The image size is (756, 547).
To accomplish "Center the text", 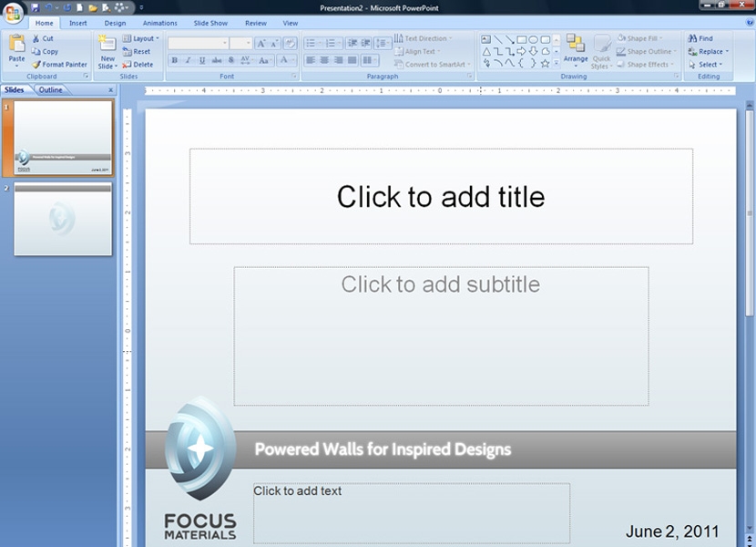I will (x=324, y=60).
